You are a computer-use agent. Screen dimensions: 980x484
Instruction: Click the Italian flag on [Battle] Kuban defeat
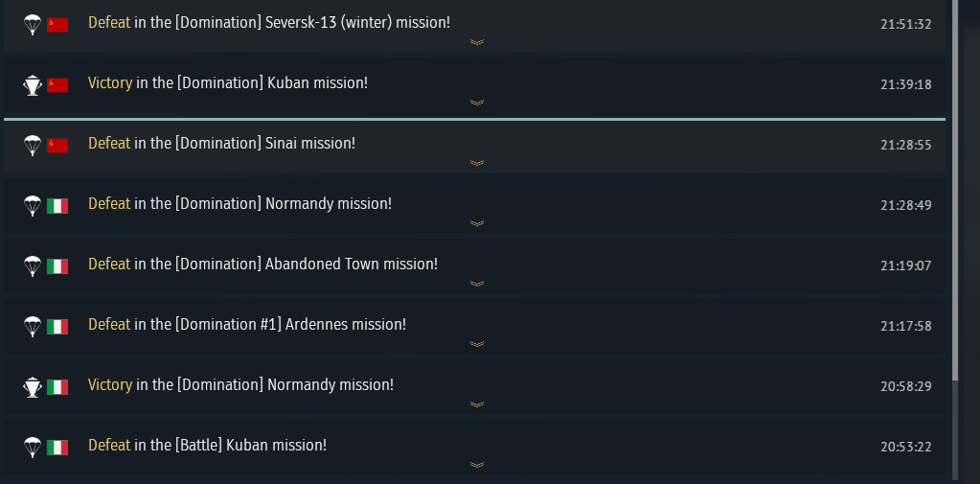[x=58, y=447]
